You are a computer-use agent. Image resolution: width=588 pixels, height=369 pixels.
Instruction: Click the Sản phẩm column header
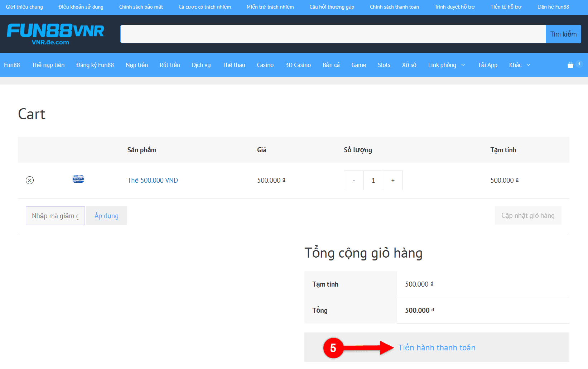[142, 150]
